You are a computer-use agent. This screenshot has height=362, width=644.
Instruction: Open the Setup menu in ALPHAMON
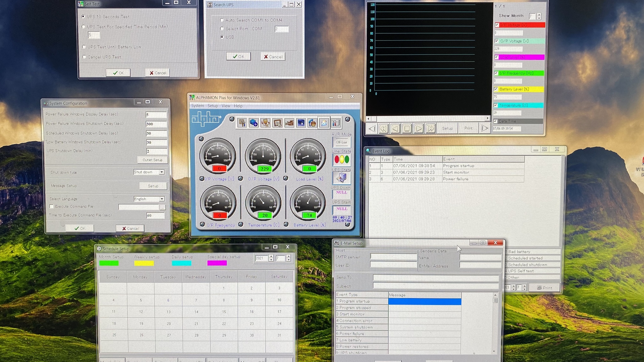point(213,106)
